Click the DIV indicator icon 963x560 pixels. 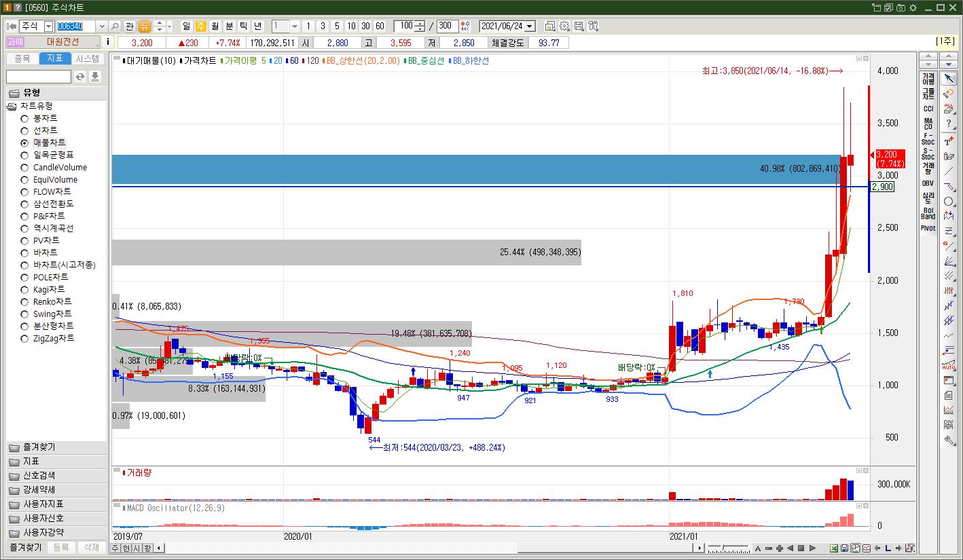point(949,425)
